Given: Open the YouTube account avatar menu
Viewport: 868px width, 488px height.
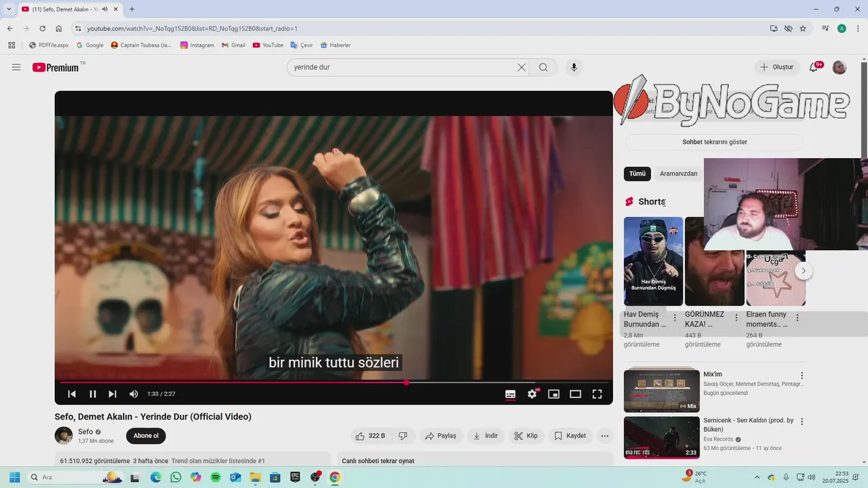Looking at the screenshot, I should click(840, 67).
